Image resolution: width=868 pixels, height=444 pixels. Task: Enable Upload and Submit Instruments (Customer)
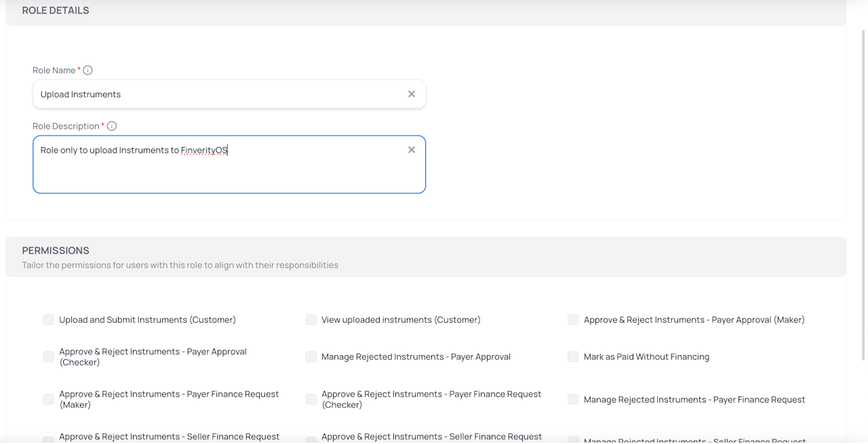(49, 319)
